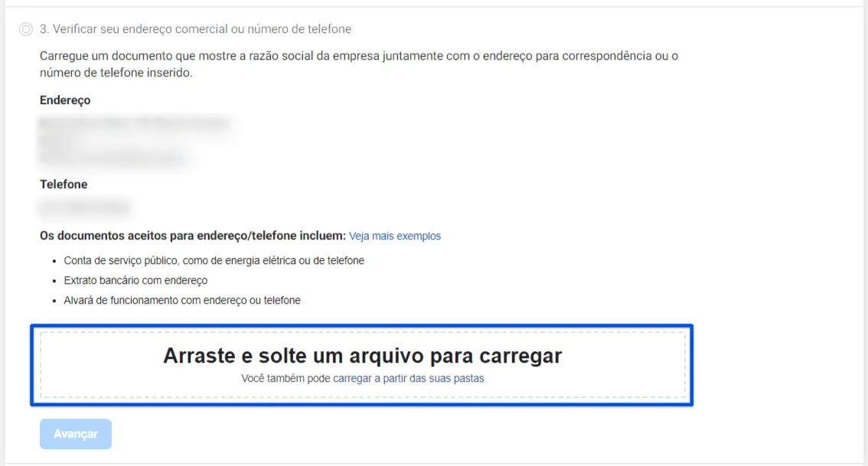Click the 'Extrato bancário com endereço' bullet item

pos(135,281)
